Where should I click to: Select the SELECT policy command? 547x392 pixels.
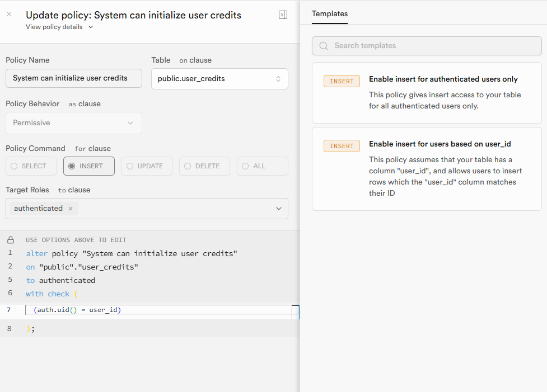tap(31, 166)
